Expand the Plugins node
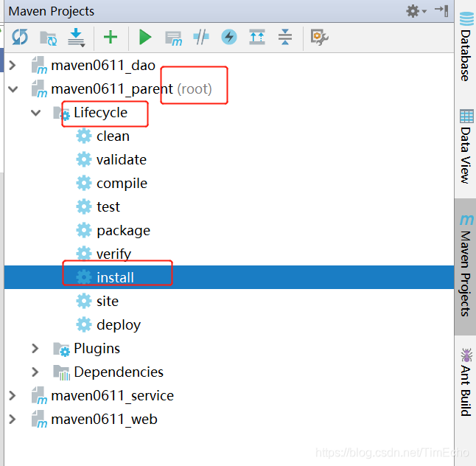This screenshot has width=476, height=466. tap(35, 349)
